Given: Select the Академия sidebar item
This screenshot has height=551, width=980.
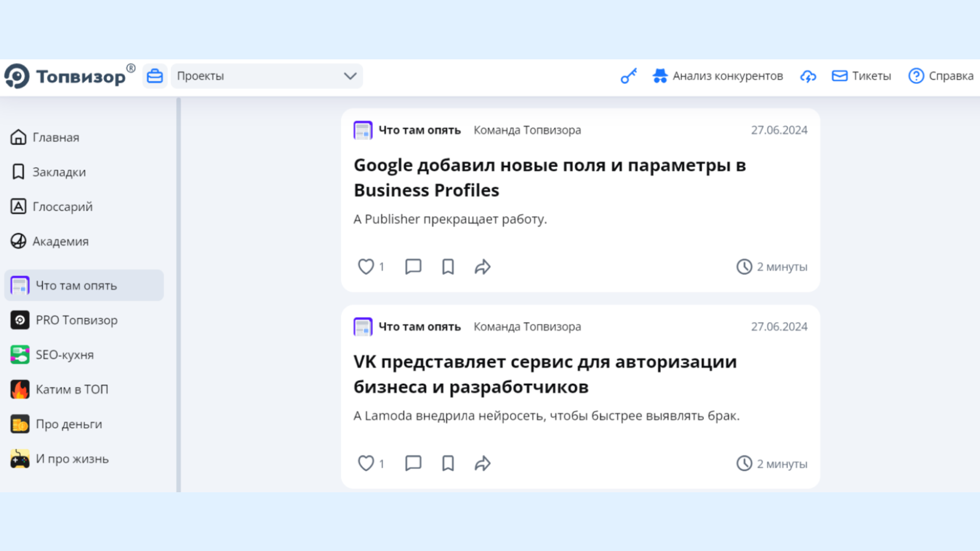Looking at the screenshot, I should click(x=61, y=241).
